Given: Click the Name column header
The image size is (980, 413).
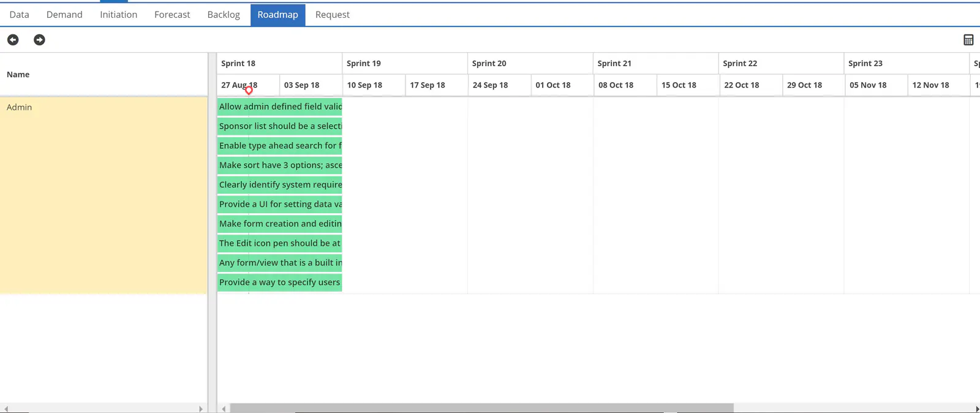Looking at the screenshot, I should [104, 74].
